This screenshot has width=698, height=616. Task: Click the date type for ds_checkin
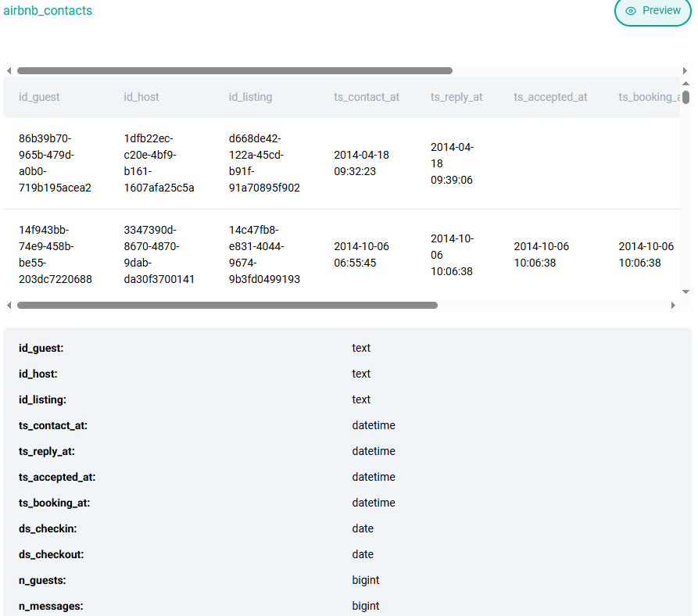coord(363,528)
